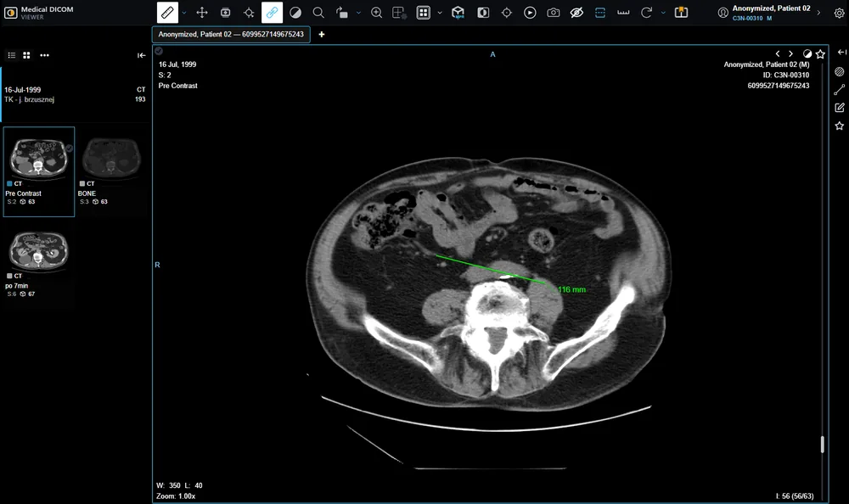Click the export share icon
This screenshot has height=504, width=849.
681,13
